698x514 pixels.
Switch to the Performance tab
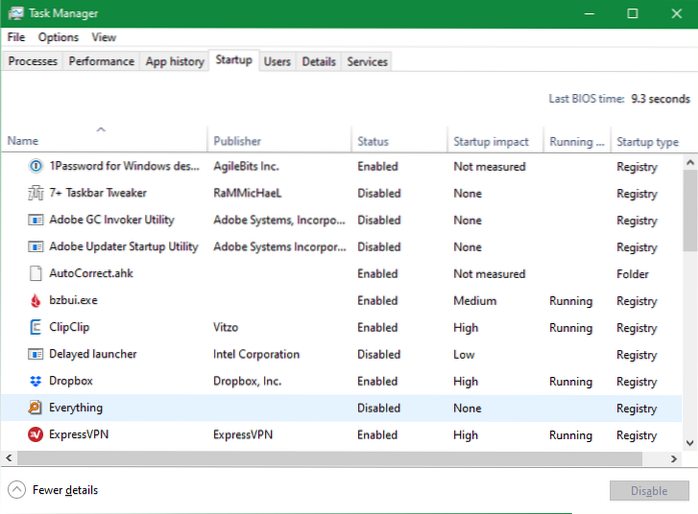click(x=102, y=62)
